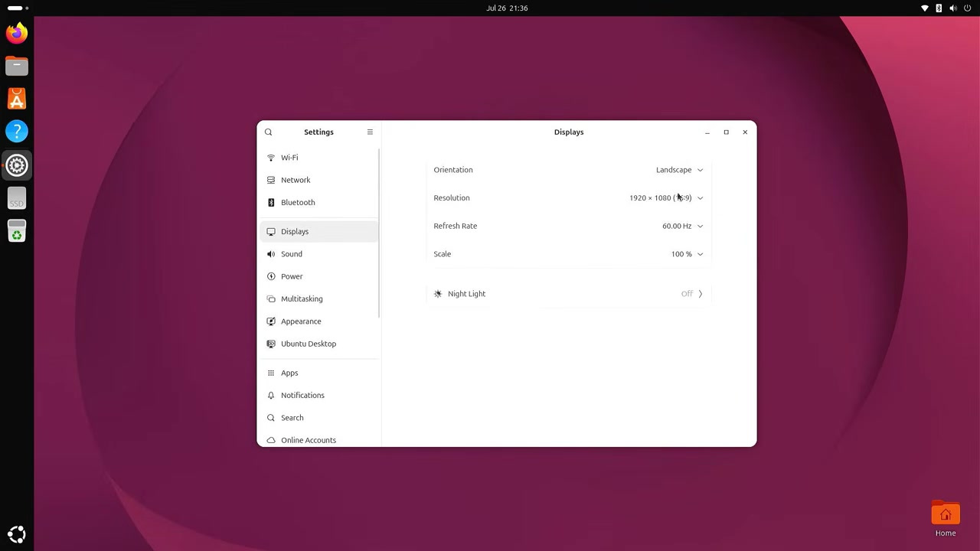The image size is (980, 551).
Task: Click the Online Accounts cloud icon
Action: click(x=271, y=440)
